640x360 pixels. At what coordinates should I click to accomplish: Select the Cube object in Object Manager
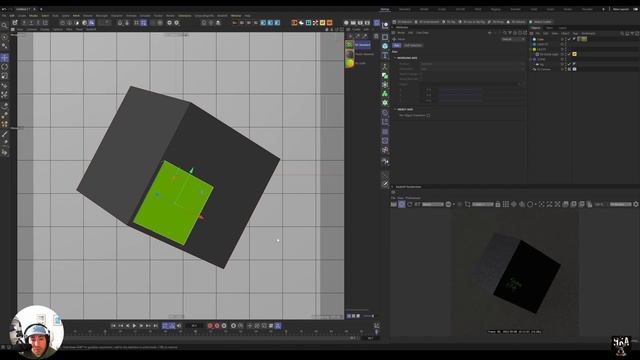point(541,39)
